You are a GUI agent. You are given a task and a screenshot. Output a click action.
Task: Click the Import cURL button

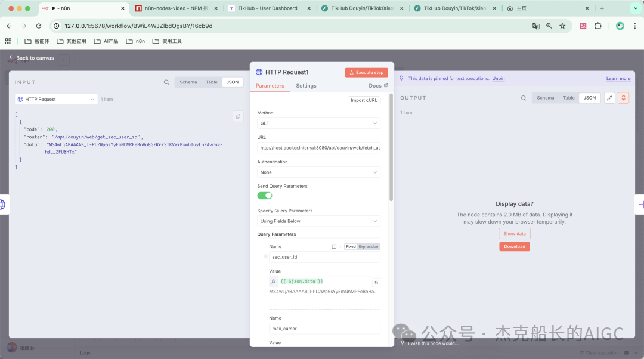364,100
